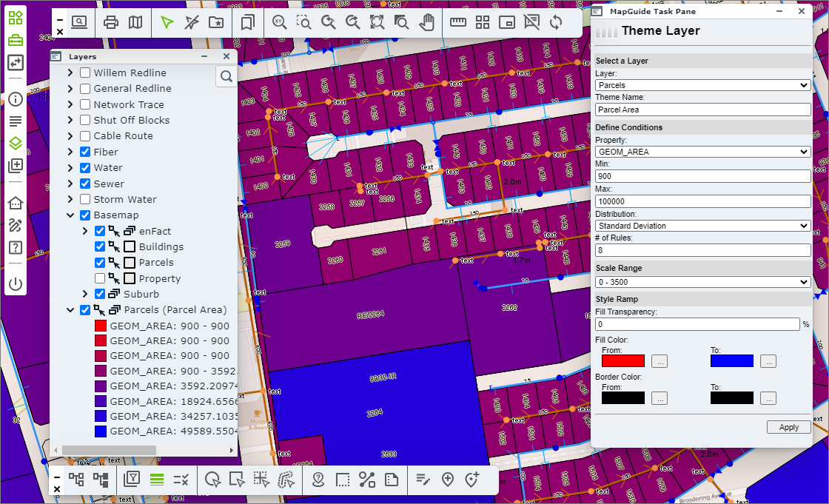Uncheck the Fiber layer checkbox
This screenshot has height=504, width=829.
point(85,152)
